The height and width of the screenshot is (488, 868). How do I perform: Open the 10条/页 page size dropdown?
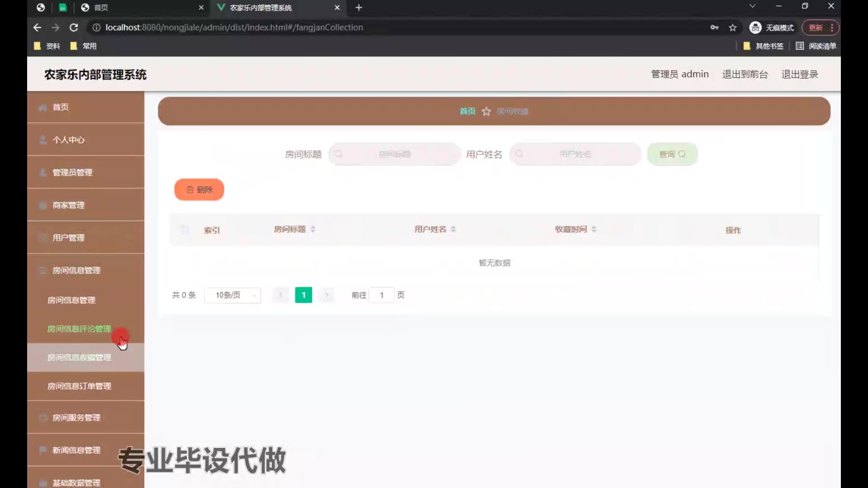(x=232, y=295)
